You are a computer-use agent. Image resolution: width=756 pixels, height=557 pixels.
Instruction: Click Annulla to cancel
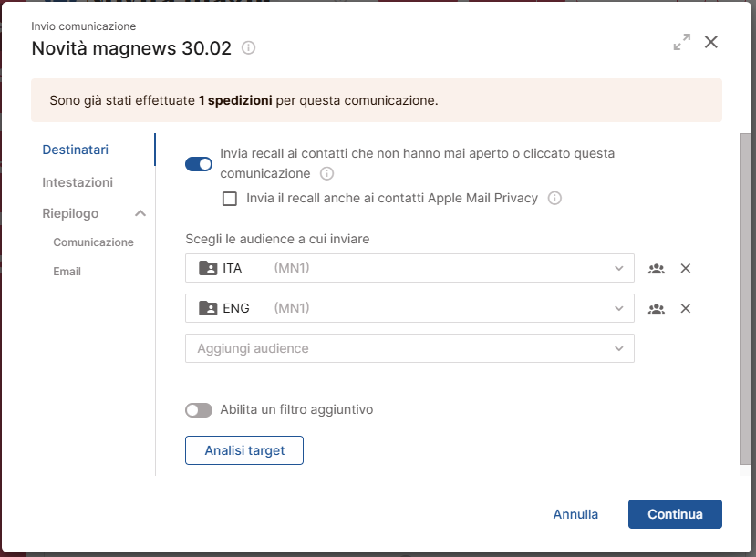coord(575,514)
